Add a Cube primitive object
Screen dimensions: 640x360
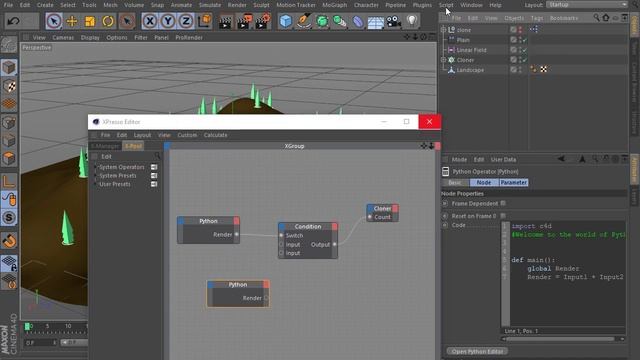pyautogui.click(x=286, y=21)
